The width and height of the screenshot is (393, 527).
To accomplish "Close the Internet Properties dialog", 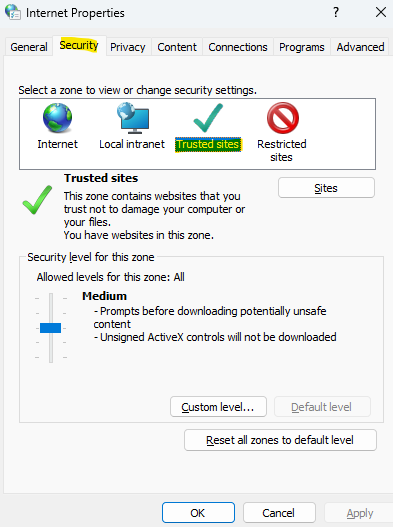I will click(x=381, y=12).
